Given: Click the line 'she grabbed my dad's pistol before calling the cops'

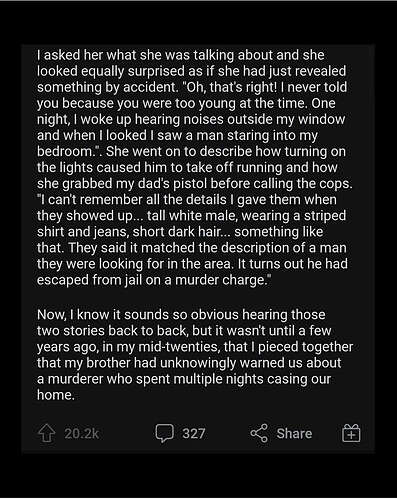Looking at the screenshot, I should 194,184.
